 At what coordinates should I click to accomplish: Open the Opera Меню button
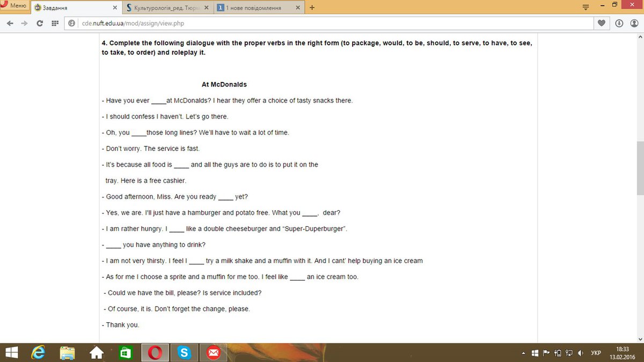pyautogui.click(x=14, y=6)
